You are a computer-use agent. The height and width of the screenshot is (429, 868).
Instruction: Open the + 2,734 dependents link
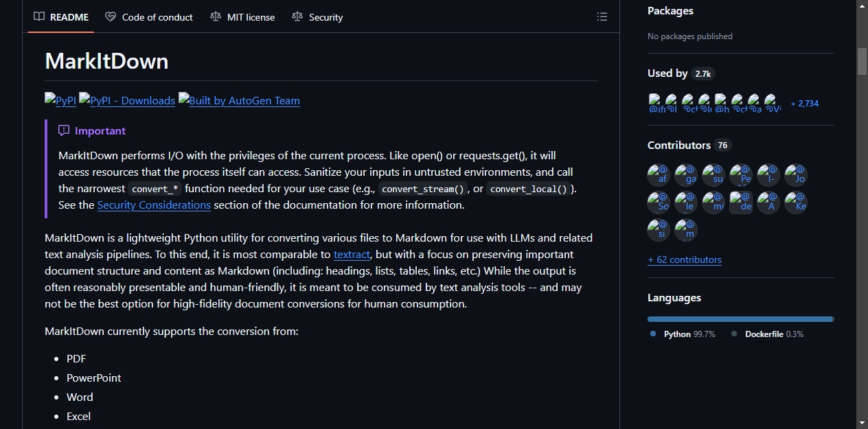pos(805,104)
